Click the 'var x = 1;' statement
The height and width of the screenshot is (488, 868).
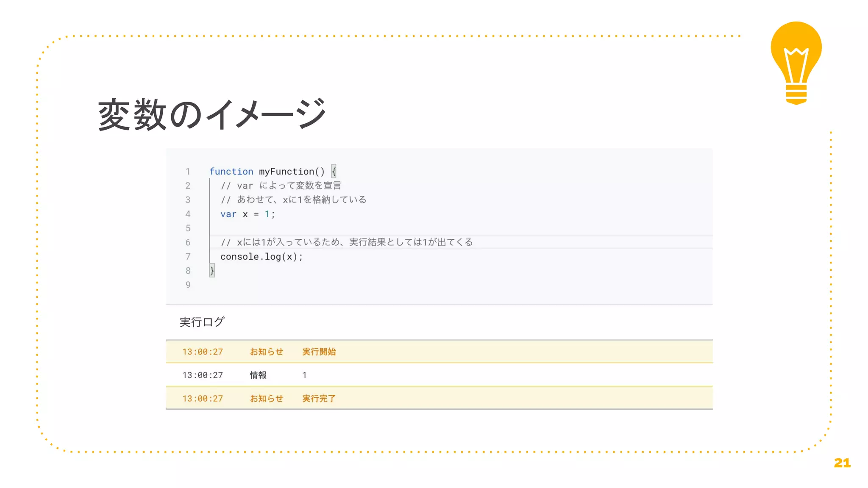pos(248,214)
